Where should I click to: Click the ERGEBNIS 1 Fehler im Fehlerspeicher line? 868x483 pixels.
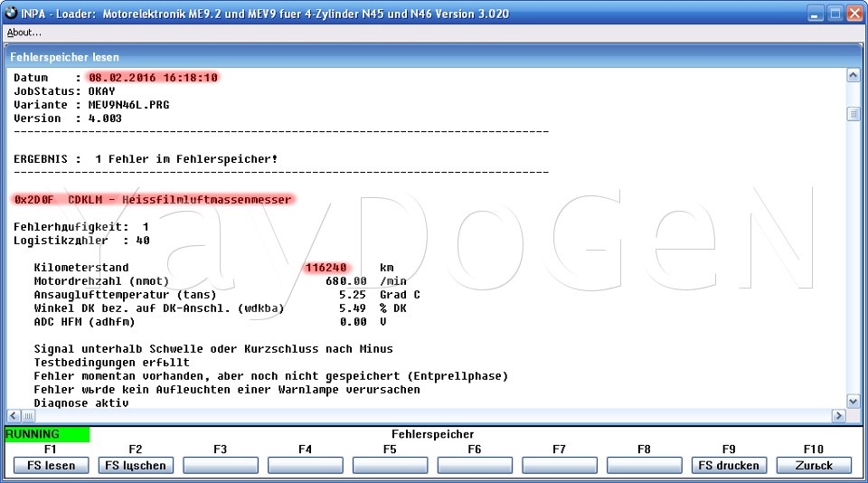146,159
